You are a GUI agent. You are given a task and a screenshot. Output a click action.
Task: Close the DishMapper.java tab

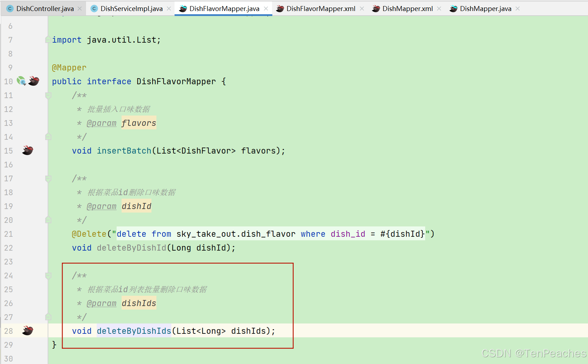pos(518,9)
